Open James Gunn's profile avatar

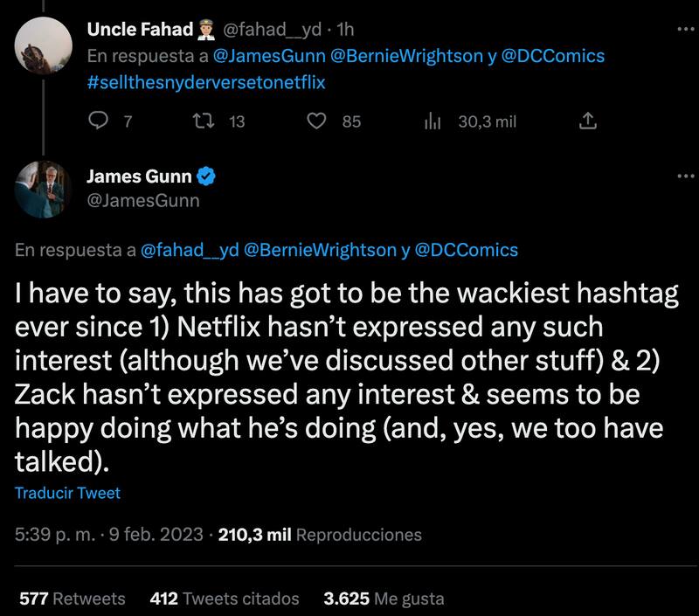[x=44, y=189]
